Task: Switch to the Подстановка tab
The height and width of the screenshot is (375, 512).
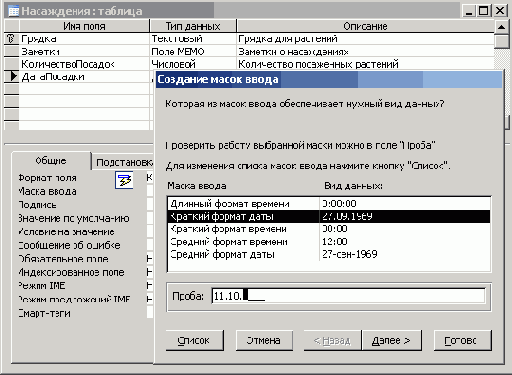Action: (x=124, y=162)
